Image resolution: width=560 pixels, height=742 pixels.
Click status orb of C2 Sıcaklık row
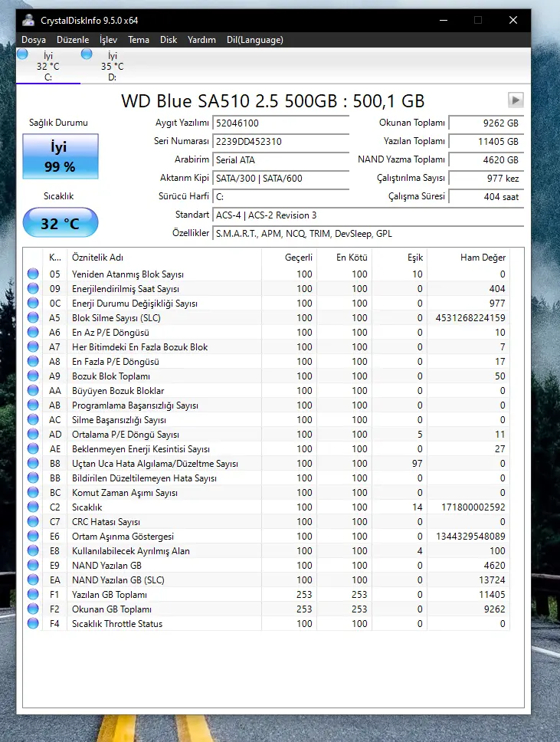(x=33, y=507)
